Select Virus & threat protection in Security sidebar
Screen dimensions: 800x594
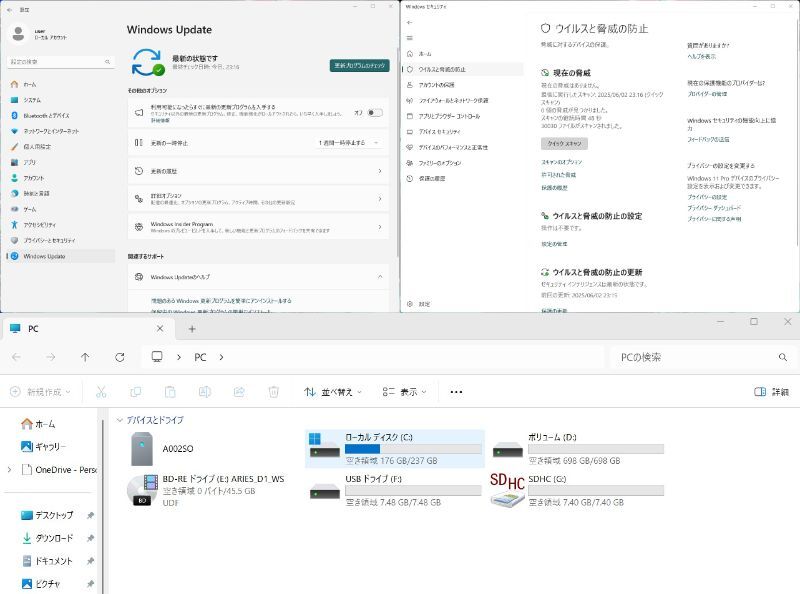[x=463, y=69]
